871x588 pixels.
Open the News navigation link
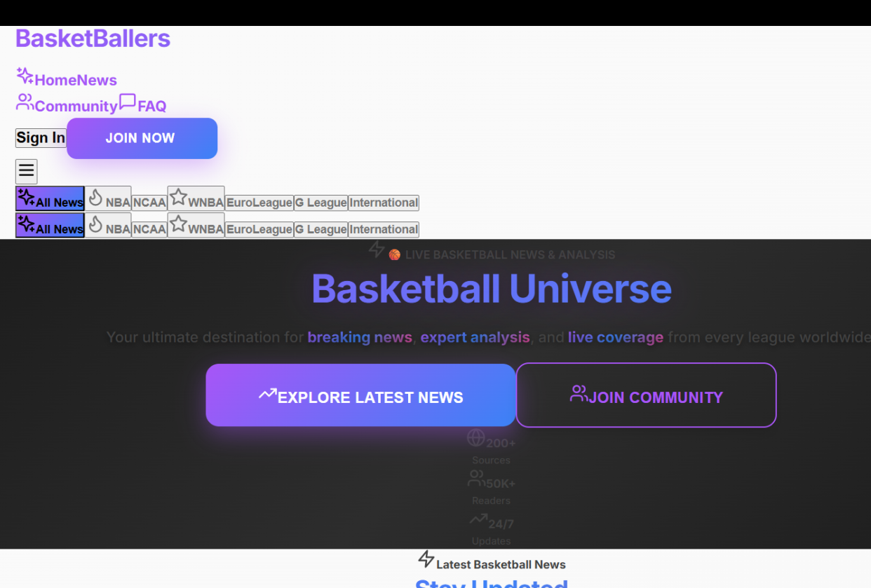point(97,80)
